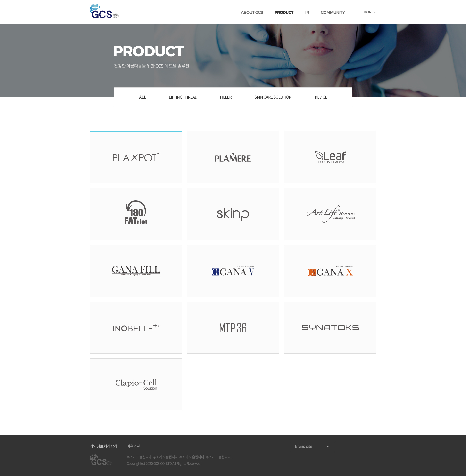The height and width of the screenshot is (476, 466).
Task: Open the Clapio-Cell Solution card
Action: click(136, 384)
